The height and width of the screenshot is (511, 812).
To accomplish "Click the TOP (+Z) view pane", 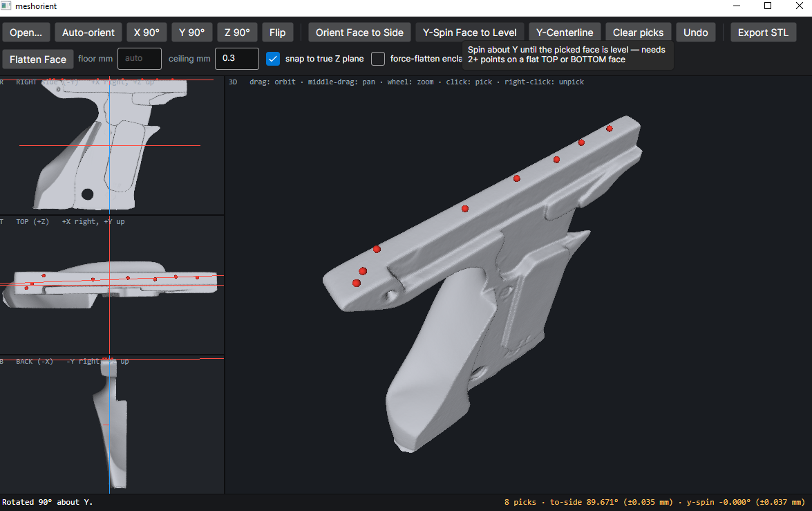I will [x=112, y=285].
